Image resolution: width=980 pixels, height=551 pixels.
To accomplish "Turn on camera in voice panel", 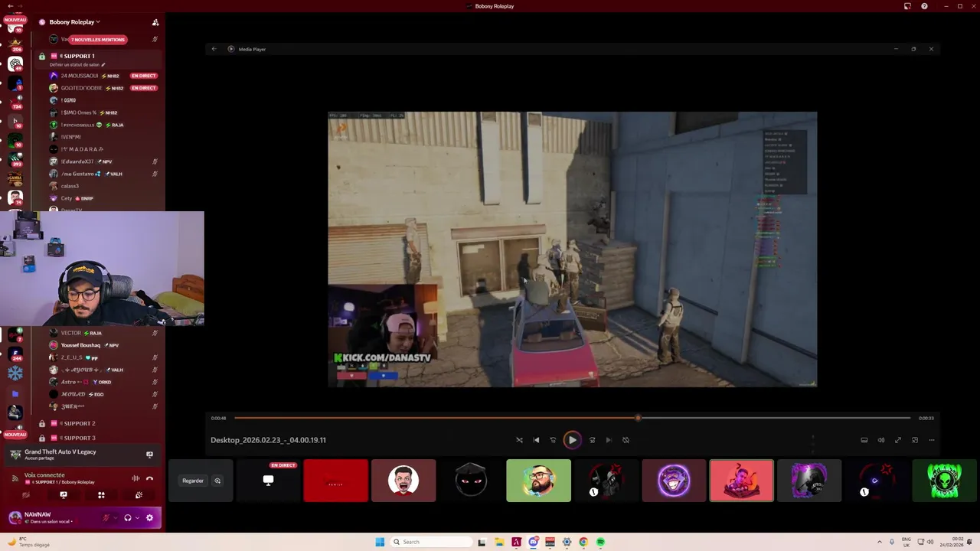I will pyautogui.click(x=25, y=495).
